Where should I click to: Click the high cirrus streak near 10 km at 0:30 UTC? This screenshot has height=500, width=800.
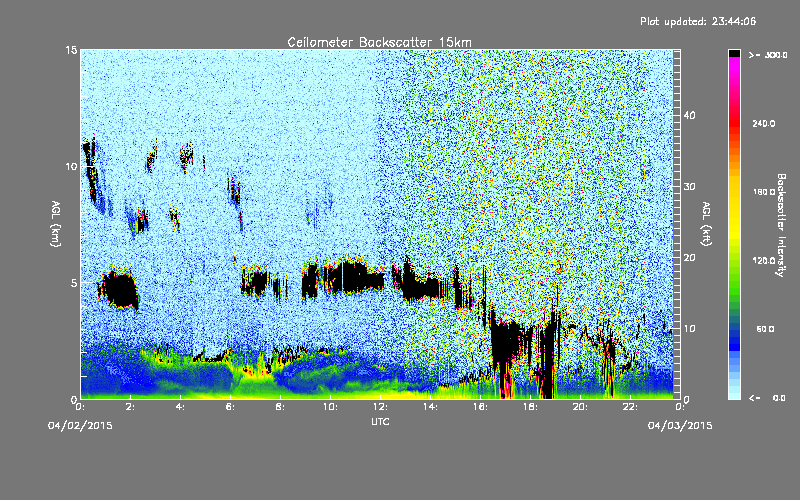(90, 171)
